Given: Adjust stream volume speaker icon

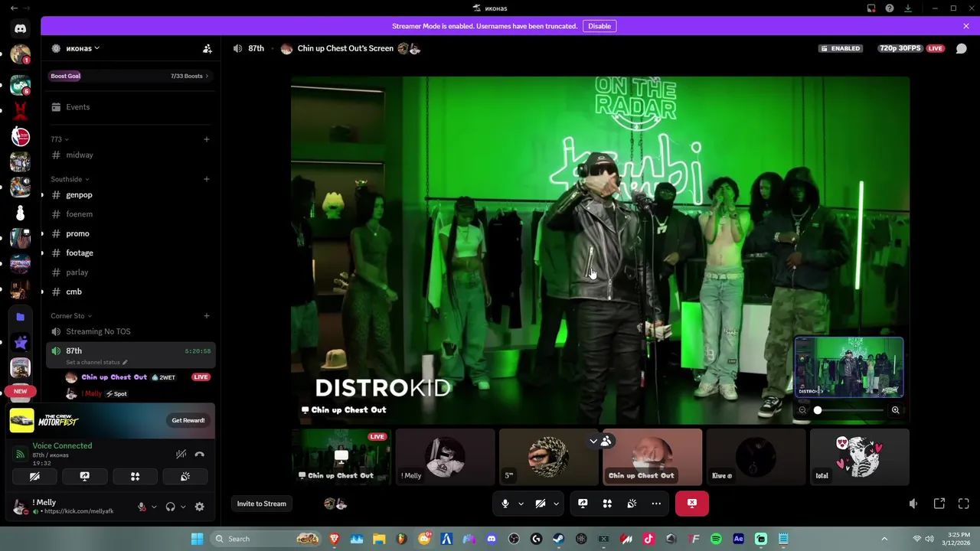Looking at the screenshot, I should (x=913, y=504).
